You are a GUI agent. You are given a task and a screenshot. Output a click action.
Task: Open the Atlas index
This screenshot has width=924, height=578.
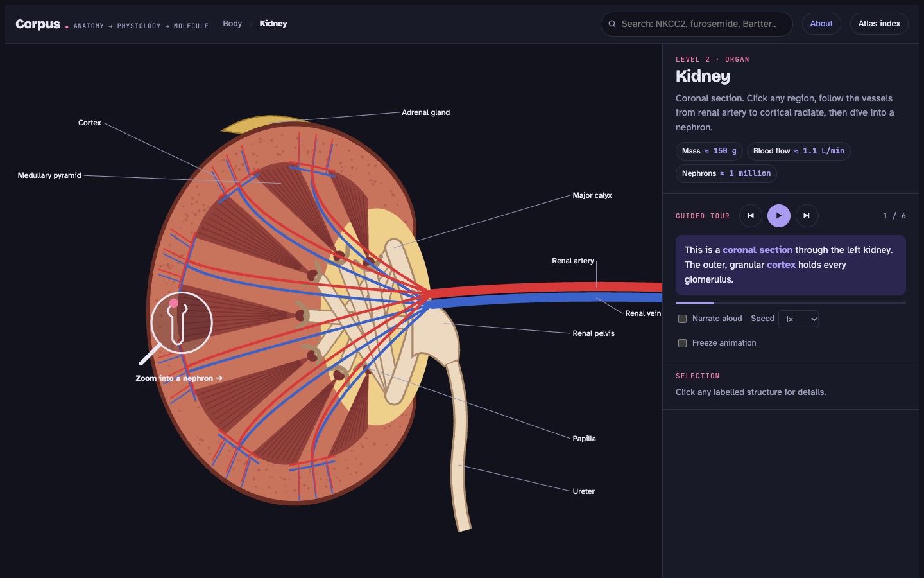pos(879,24)
